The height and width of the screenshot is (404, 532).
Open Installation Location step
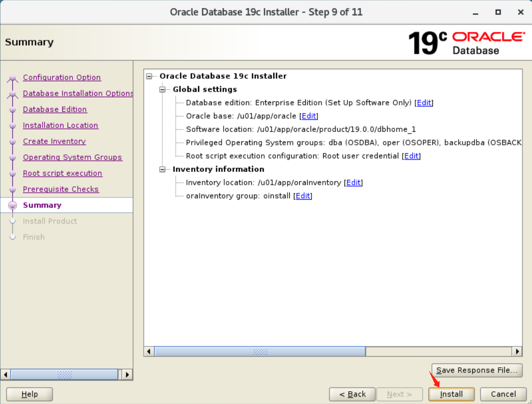click(x=60, y=125)
